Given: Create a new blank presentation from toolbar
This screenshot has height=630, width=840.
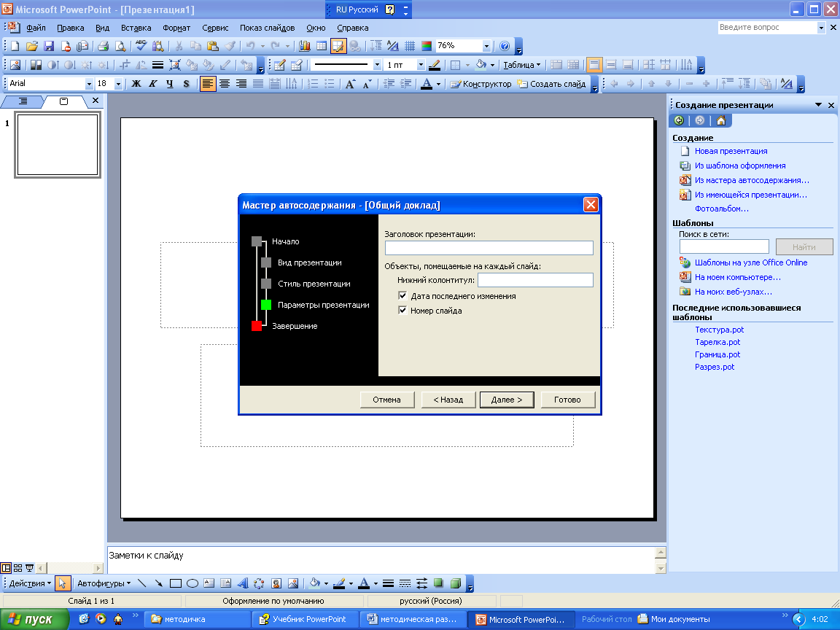Looking at the screenshot, I should pyautogui.click(x=15, y=46).
